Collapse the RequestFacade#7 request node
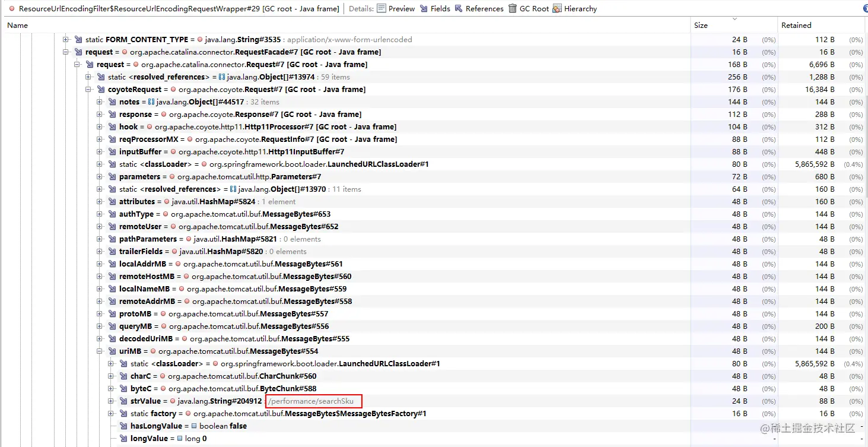This screenshot has height=447, width=868. (x=65, y=52)
